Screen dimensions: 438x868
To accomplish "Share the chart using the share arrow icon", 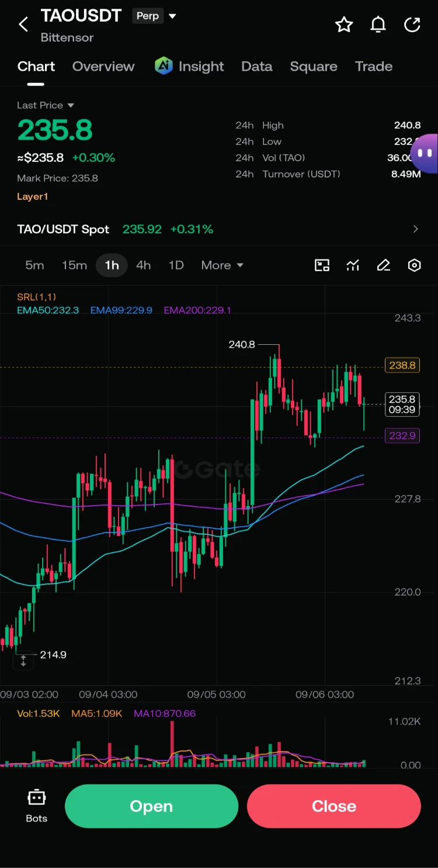I will 412,25.
